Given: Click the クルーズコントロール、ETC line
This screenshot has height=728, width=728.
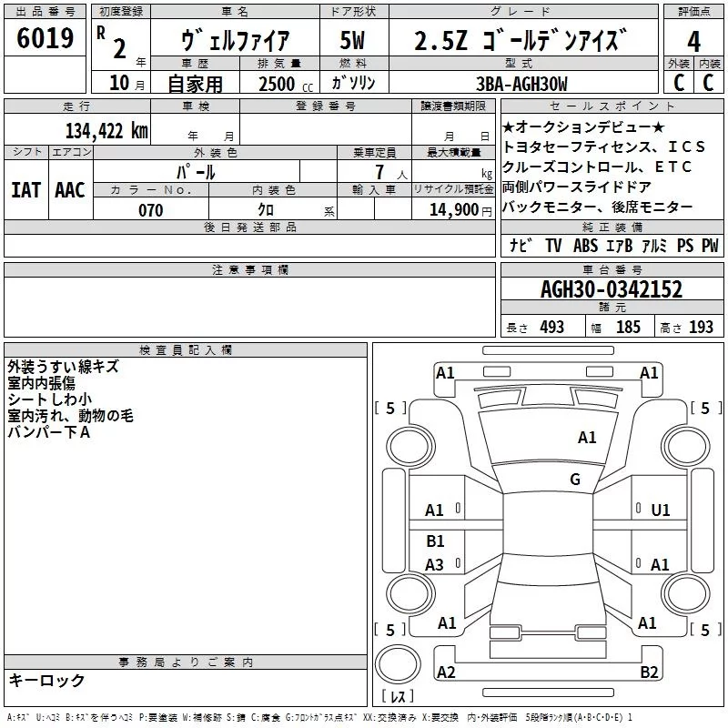Looking at the screenshot, I should coord(597,167).
